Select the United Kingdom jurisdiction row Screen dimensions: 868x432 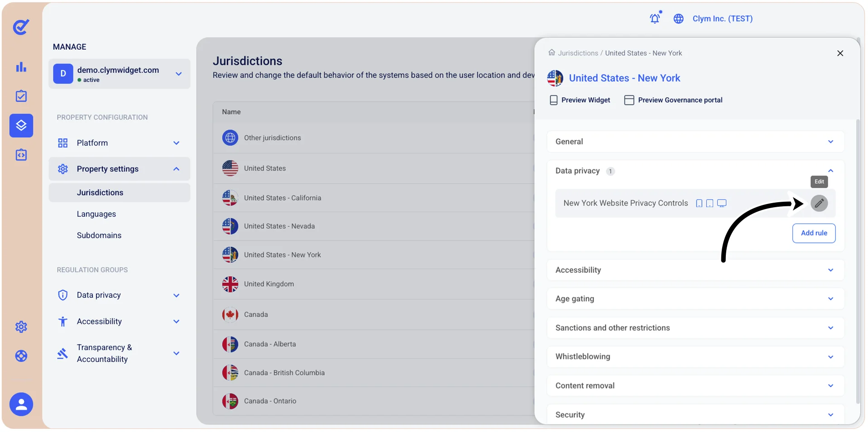point(374,284)
